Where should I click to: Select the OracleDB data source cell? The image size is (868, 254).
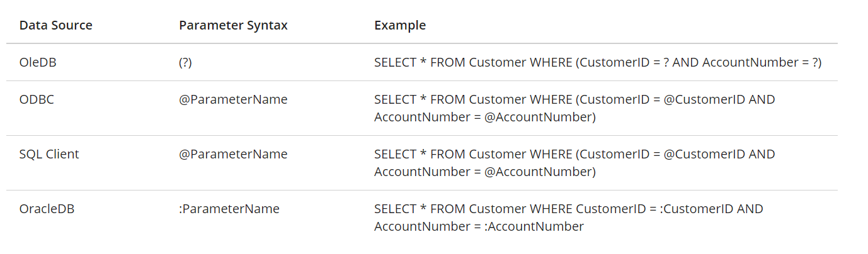[x=47, y=209]
